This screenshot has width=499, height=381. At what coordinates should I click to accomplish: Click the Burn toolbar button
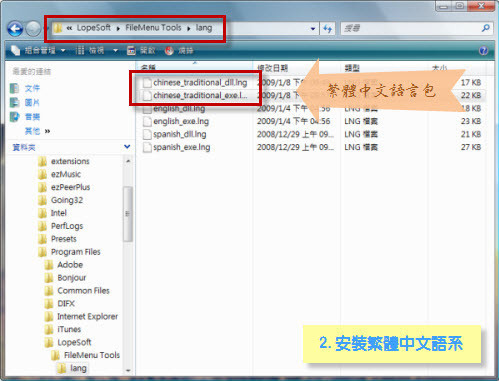pyautogui.click(x=179, y=51)
